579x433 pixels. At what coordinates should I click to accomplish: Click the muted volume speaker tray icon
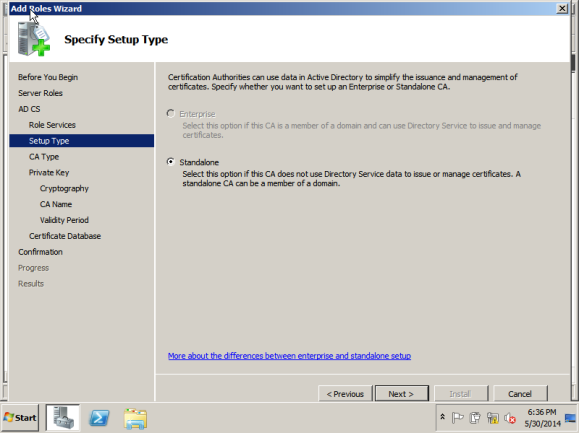pyautogui.click(x=510, y=418)
